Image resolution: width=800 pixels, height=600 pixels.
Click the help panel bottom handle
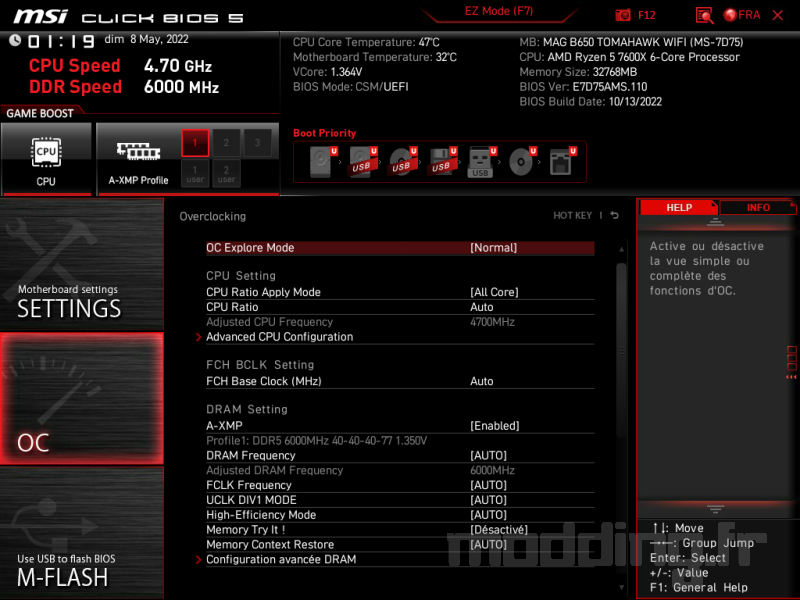pyautogui.click(x=715, y=509)
